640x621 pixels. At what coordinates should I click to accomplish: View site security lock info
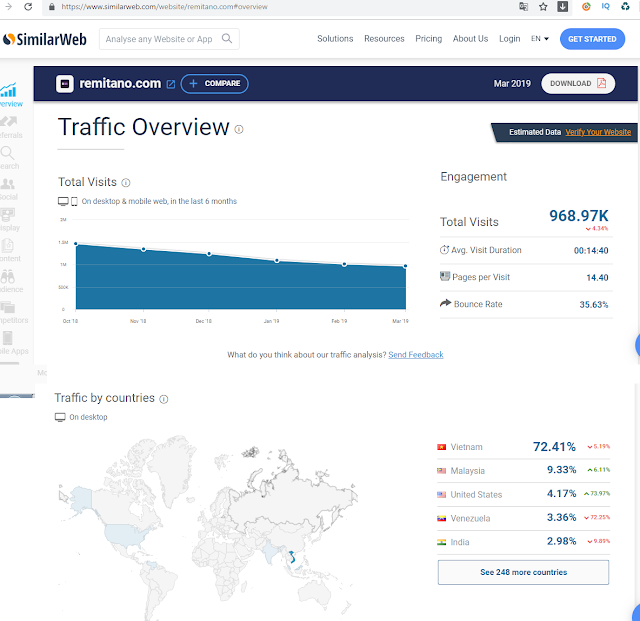click(x=51, y=7)
